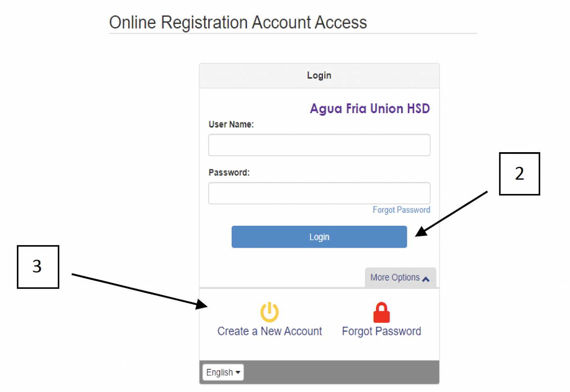Image resolution: width=570 pixels, height=392 pixels.
Task: Click the caret arrow in the English selector
Action: pos(238,372)
